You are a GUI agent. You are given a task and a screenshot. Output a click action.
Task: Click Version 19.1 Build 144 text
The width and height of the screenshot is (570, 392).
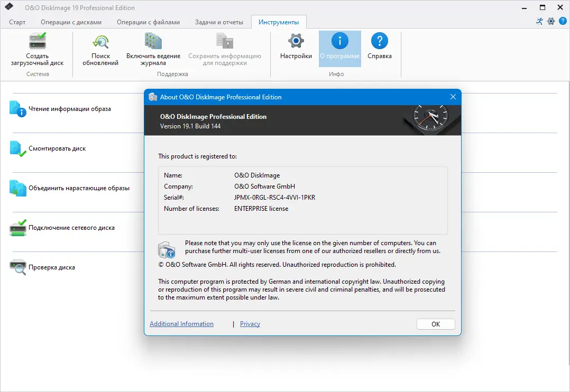(190, 126)
